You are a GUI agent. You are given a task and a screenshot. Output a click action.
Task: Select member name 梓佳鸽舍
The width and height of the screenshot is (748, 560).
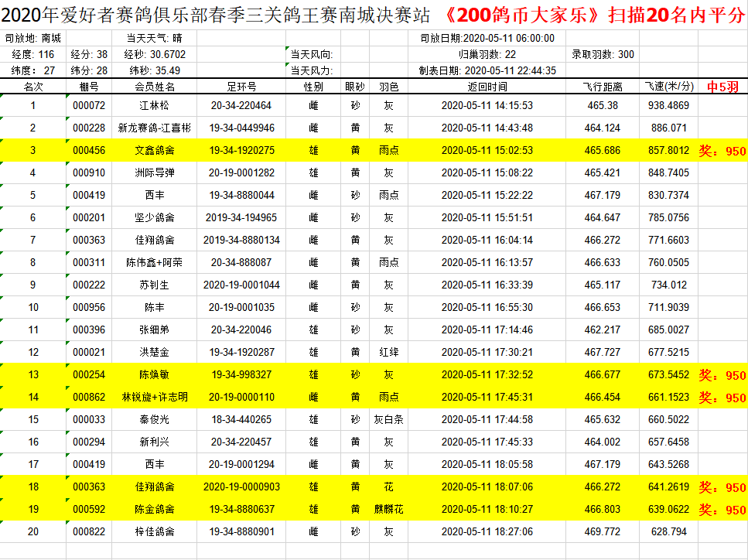(x=154, y=531)
